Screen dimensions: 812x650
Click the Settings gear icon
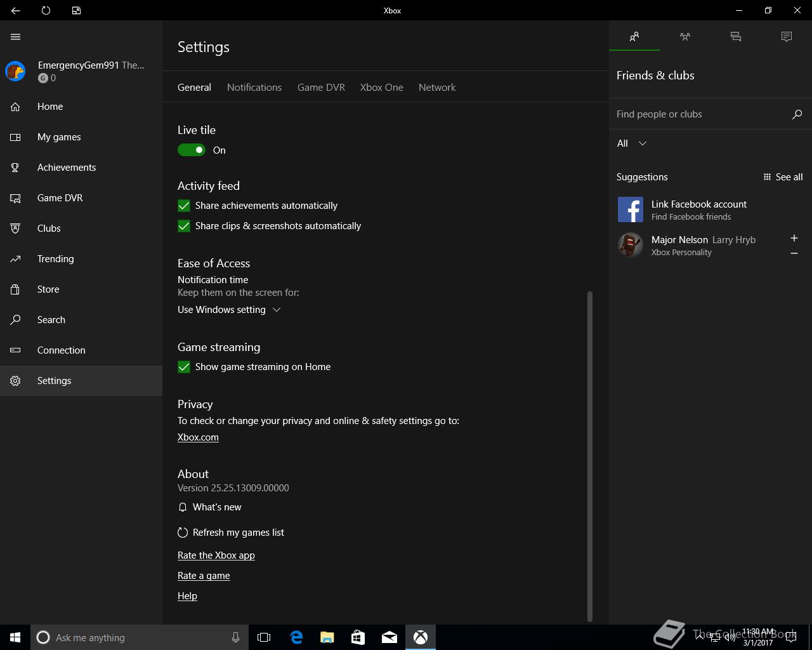15,381
